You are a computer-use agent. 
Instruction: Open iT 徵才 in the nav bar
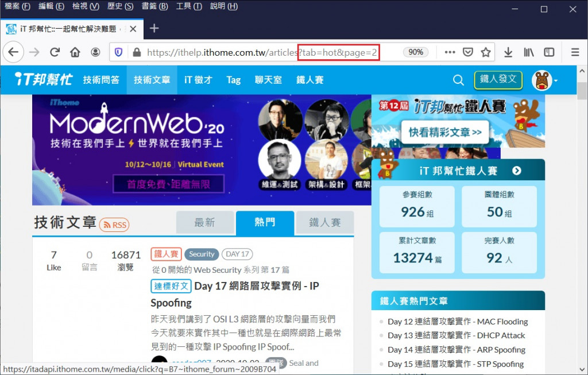[198, 80]
